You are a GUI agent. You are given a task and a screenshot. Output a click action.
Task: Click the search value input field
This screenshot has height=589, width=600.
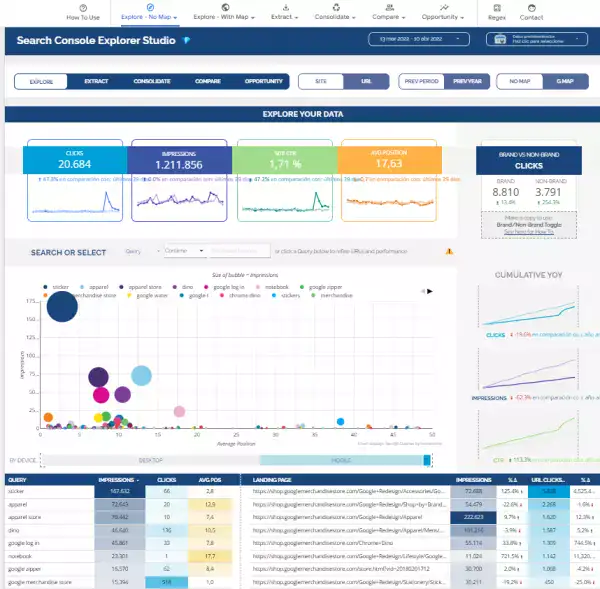(239, 251)
